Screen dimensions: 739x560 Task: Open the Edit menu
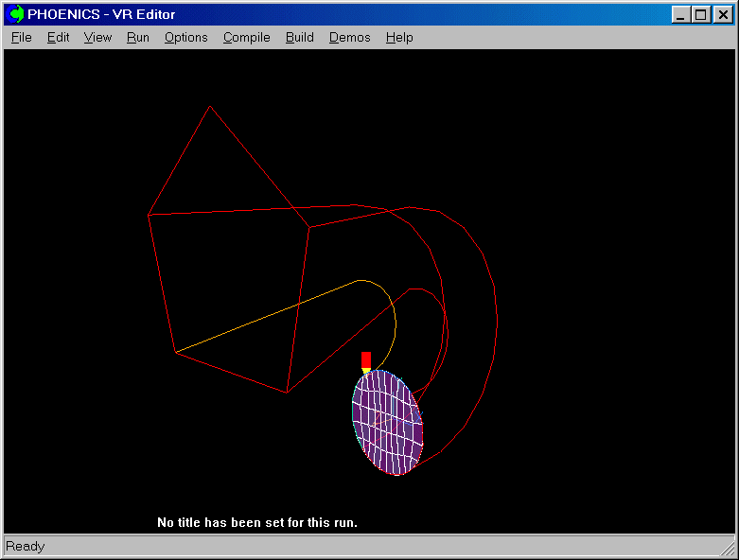pyautogui.click(x=58, y=38)
